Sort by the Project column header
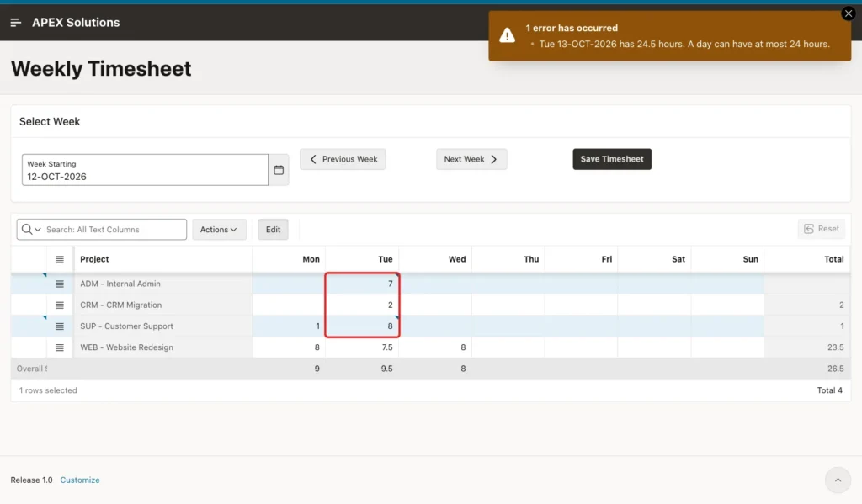Screen dimensions: 862x504 coord(163,259)
